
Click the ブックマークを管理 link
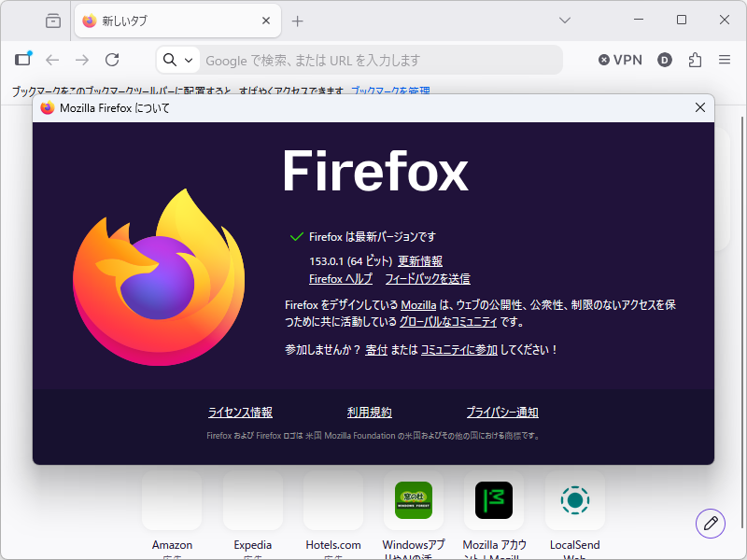[x=390, y=91]
